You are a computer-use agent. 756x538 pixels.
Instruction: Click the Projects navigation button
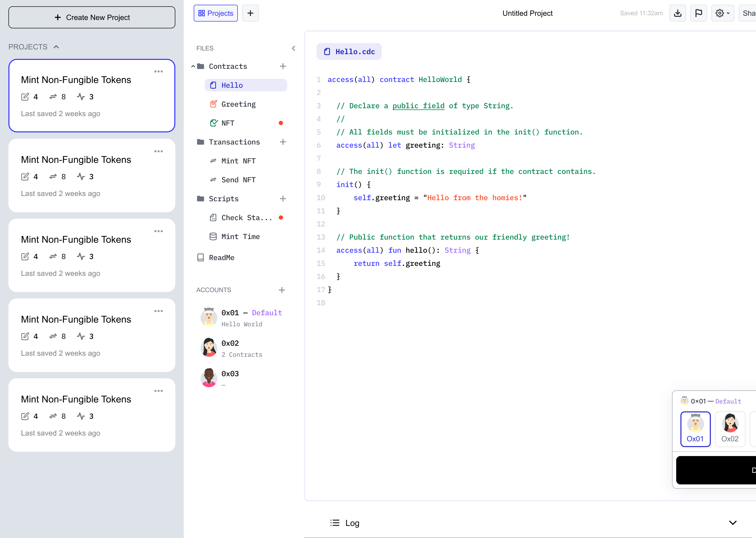tap(216, 13)
